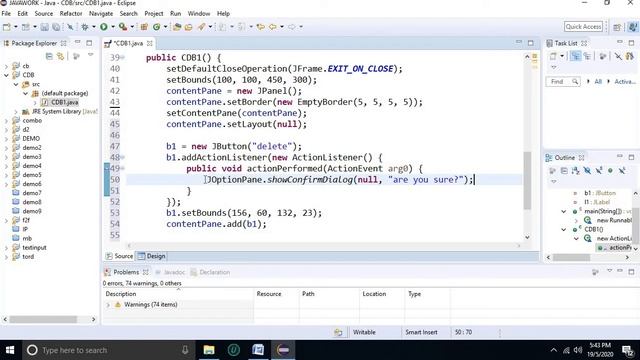The height and width of the screenshot is (360, 640).
Task: Open dropdown next to Back arrow
Action: coord(282,27)
